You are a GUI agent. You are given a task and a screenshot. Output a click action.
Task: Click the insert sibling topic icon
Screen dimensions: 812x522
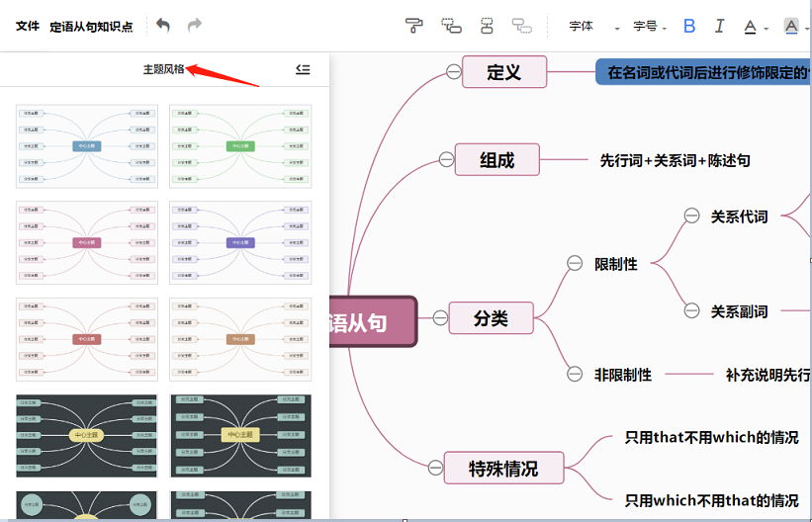click(487, 26)
